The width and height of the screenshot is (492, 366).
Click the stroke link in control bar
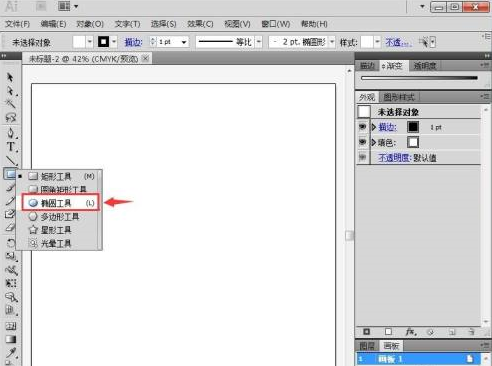[x=133, y=42]
